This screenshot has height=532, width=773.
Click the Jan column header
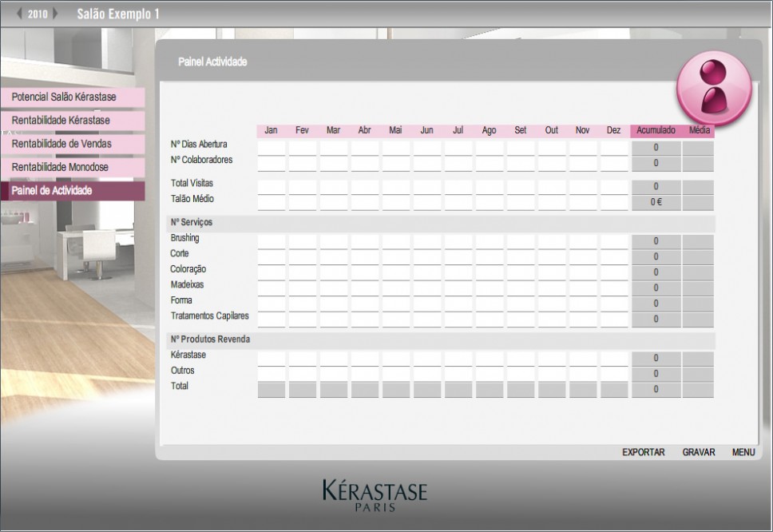tap(272, 130)
